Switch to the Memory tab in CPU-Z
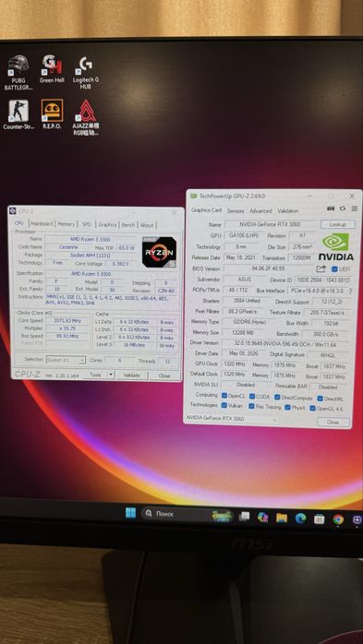363x644 pixels. click(x=66, y=224)
